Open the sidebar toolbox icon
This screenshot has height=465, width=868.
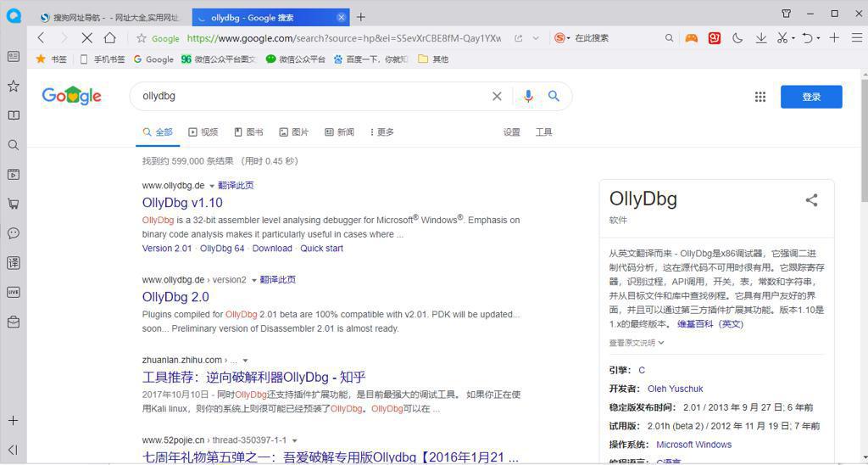point(14,322)
